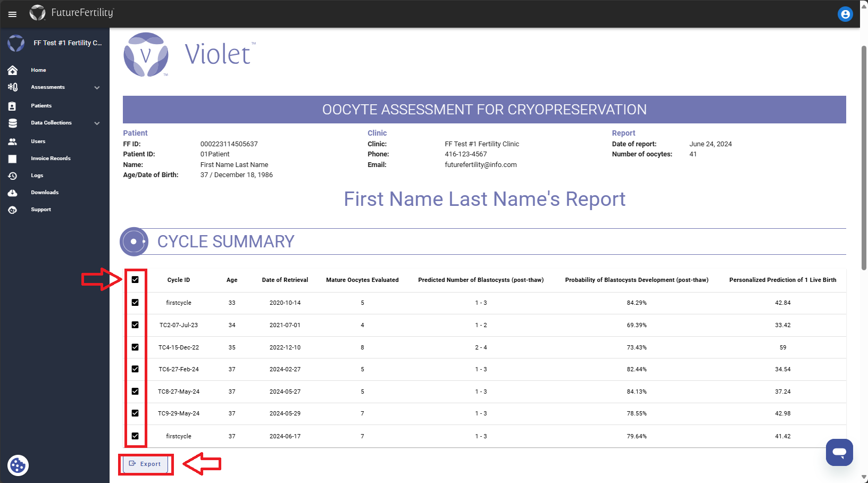Open the Home sidebar icon

coord(13,70)
